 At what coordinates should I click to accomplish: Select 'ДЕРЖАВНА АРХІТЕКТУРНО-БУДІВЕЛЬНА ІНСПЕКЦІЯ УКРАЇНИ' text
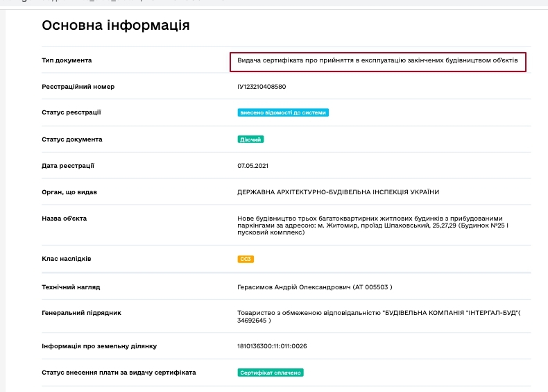338,192
